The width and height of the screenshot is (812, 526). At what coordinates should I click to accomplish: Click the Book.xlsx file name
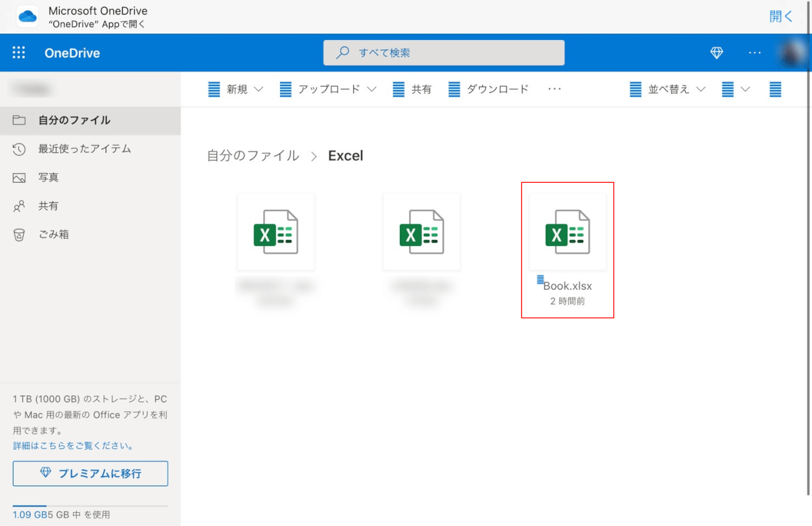coord(568,286)
